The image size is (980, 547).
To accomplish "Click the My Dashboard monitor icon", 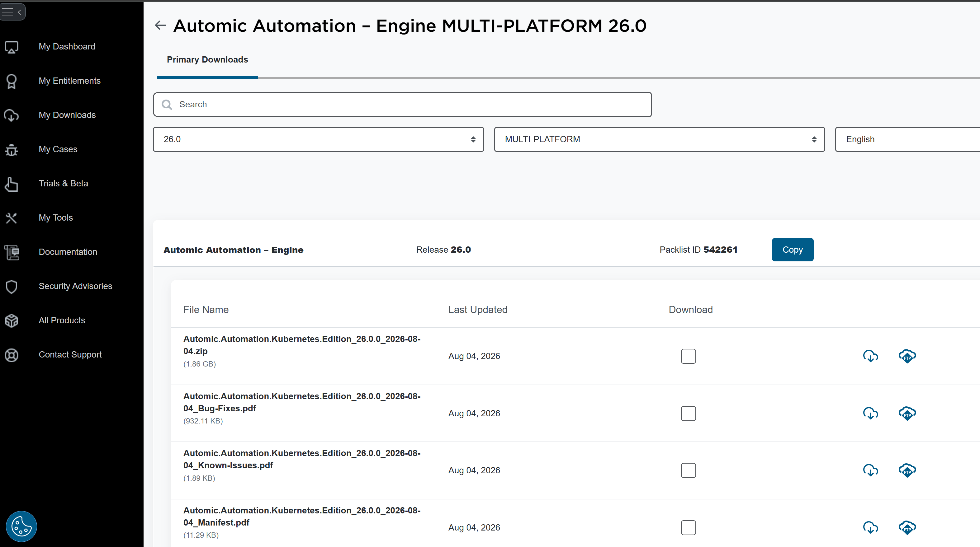I will click(x=12, y=47).
